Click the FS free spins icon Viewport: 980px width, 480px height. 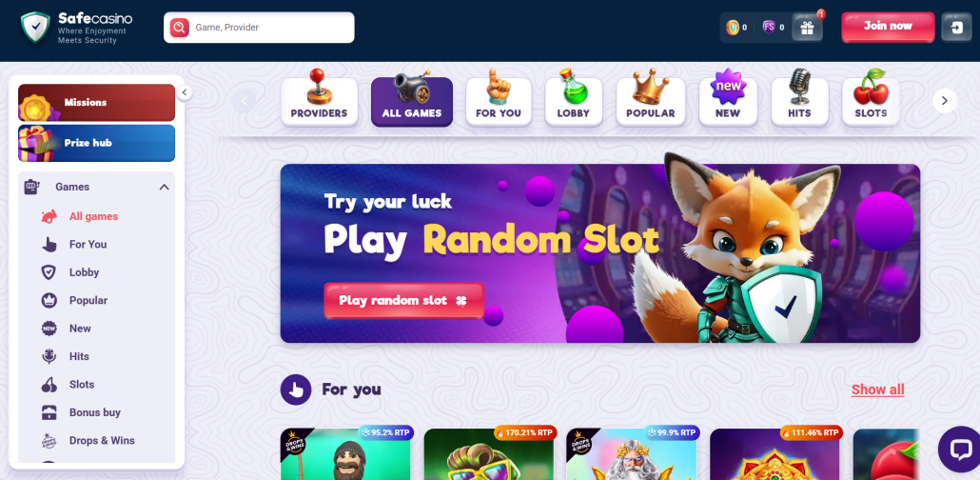(769, 27)
